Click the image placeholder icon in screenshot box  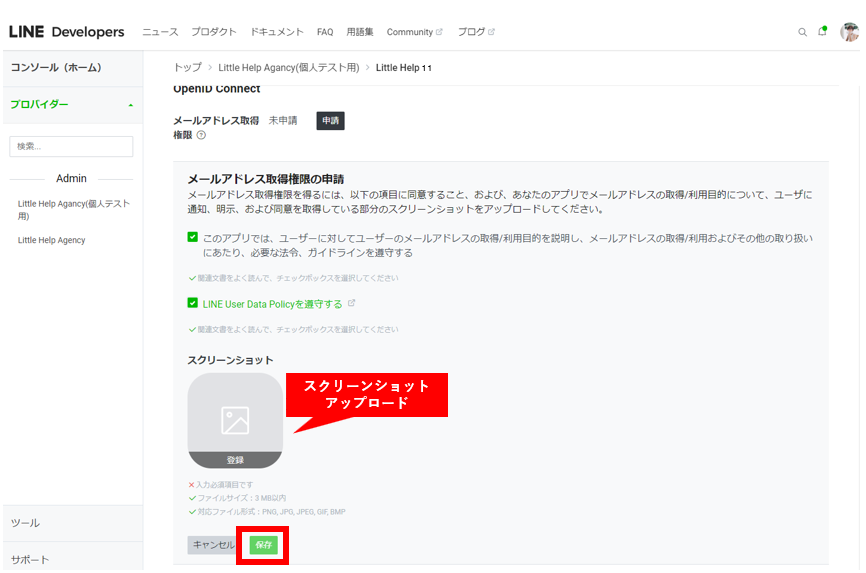point(235,420)
